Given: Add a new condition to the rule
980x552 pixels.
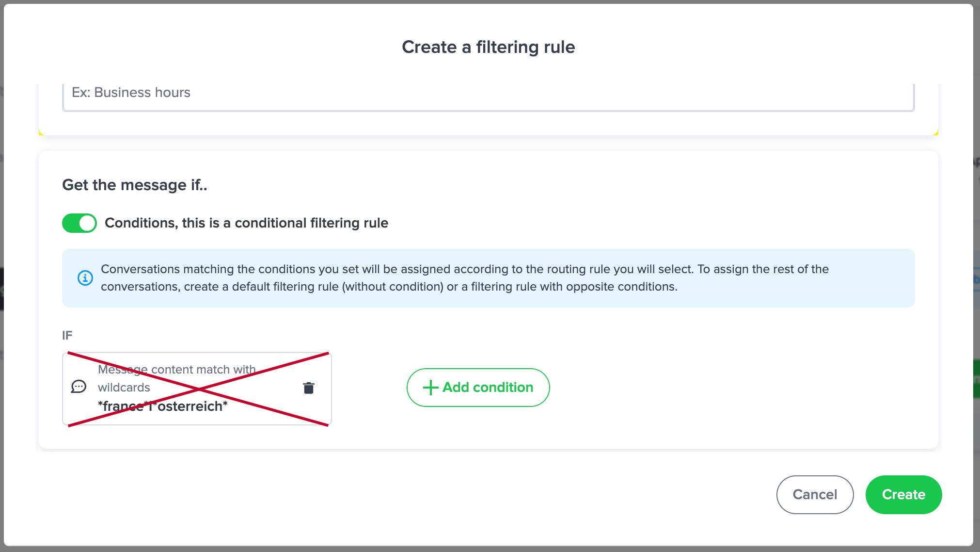Looking at the screenshot, I should [x=478, y=388].
